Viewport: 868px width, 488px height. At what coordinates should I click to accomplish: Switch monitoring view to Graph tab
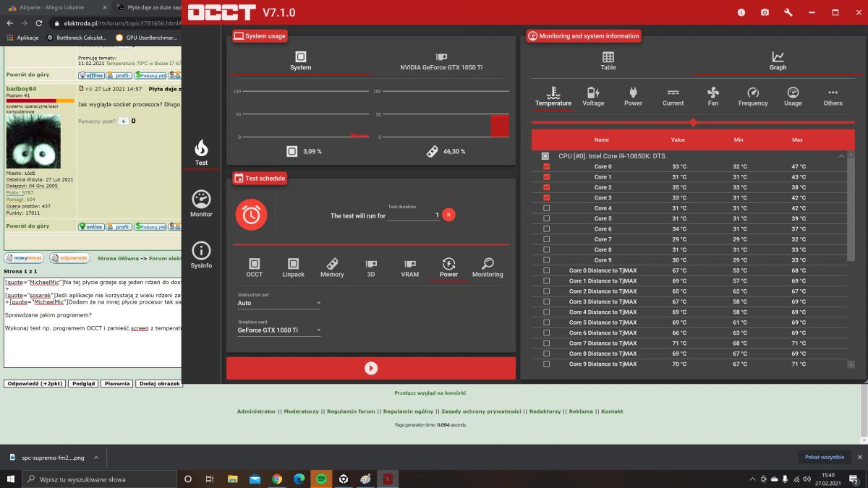(x=778, y=61)
